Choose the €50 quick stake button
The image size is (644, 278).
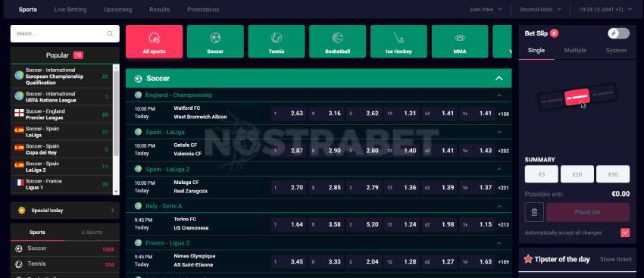(x=613, y=174)
